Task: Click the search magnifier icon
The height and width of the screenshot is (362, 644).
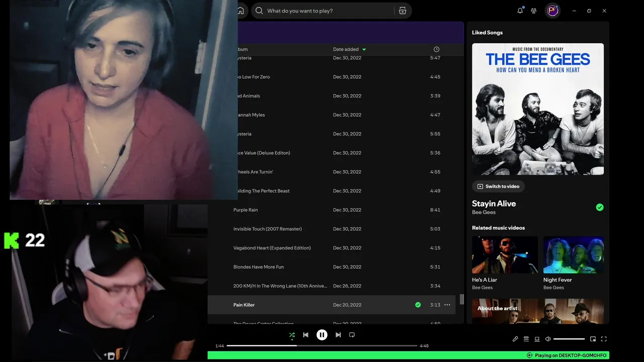Action: [259, 11]
